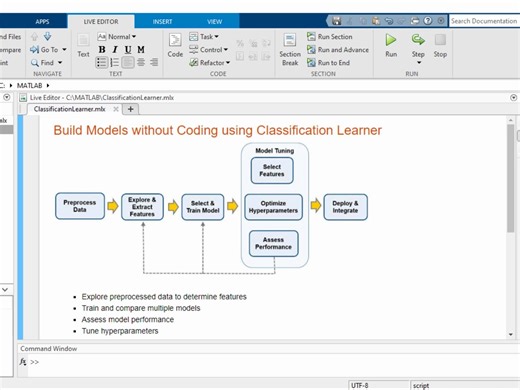Click the quick access toolbar options icon
Image resolution: width=520 pixels, height=390 pixels.
click(x=441, y=21)
